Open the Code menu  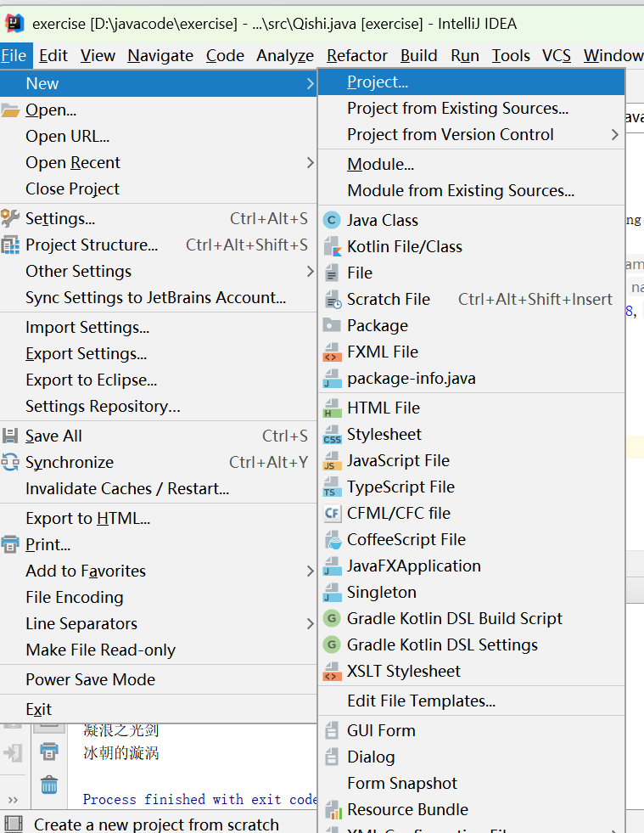(225, 56)
